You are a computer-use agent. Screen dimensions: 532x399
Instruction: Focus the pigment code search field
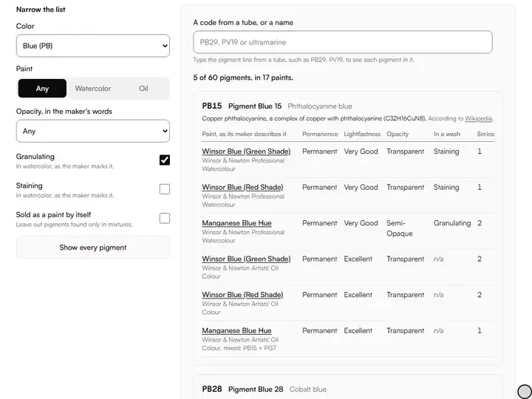coord(343,42)
